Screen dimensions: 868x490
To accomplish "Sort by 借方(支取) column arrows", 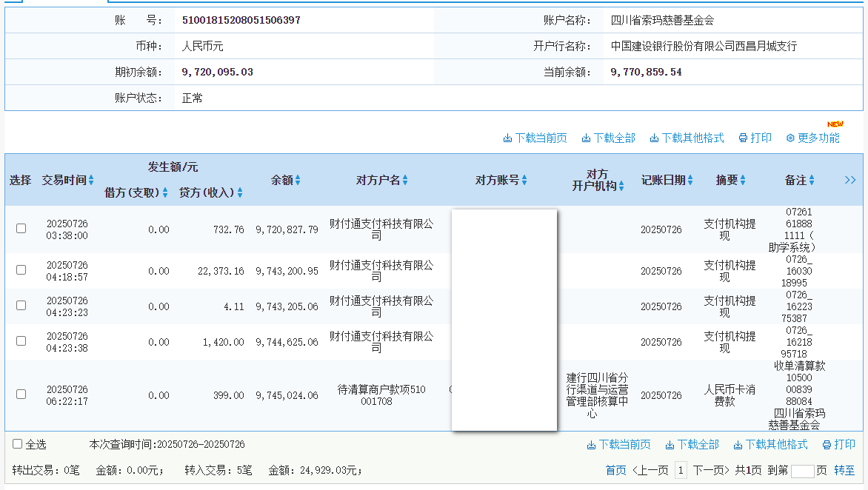I will pos(165,192).
